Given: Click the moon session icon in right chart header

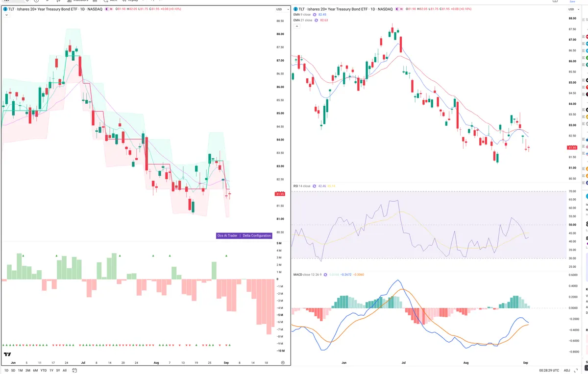Looking at the screenshot, I should click(x=396, y=9).
